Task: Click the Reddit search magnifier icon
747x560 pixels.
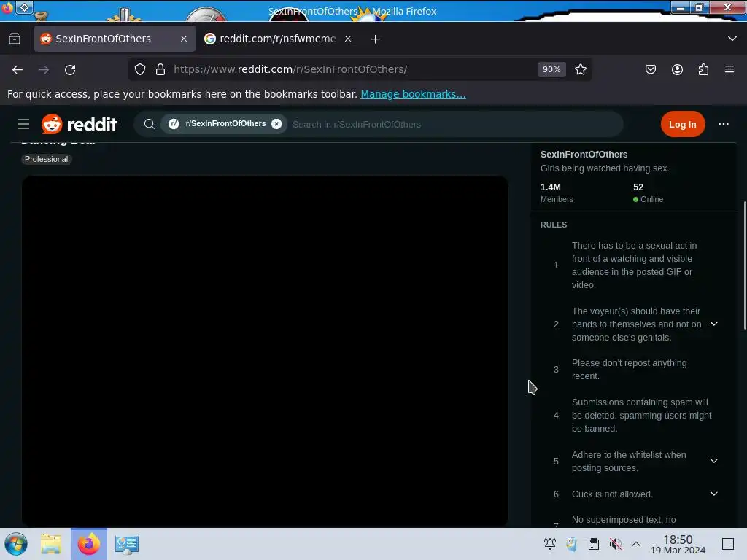Action: point(149,124)
